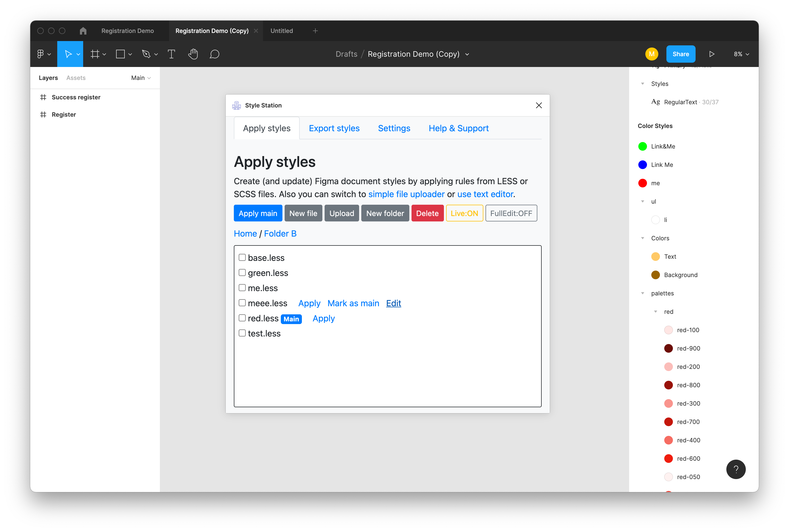The image size is (789, 532).
Task: Open the Main page dropdown
Action: pos(141,78)
